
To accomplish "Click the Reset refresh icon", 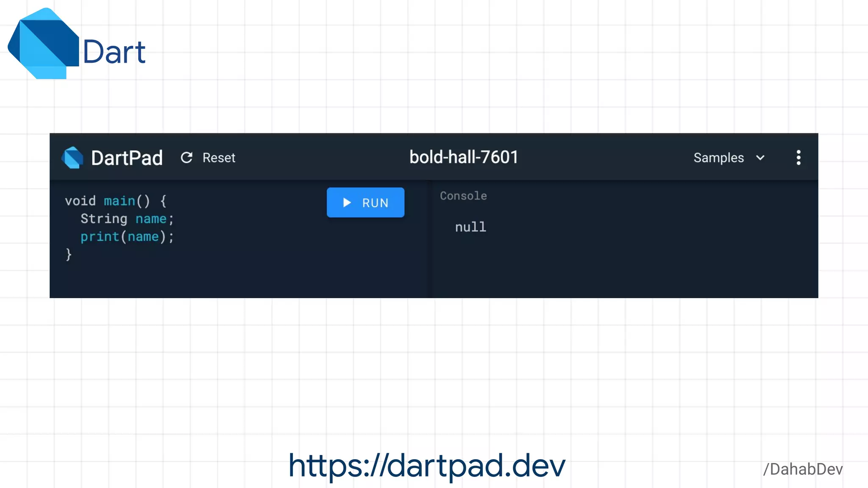I will 186,158.
